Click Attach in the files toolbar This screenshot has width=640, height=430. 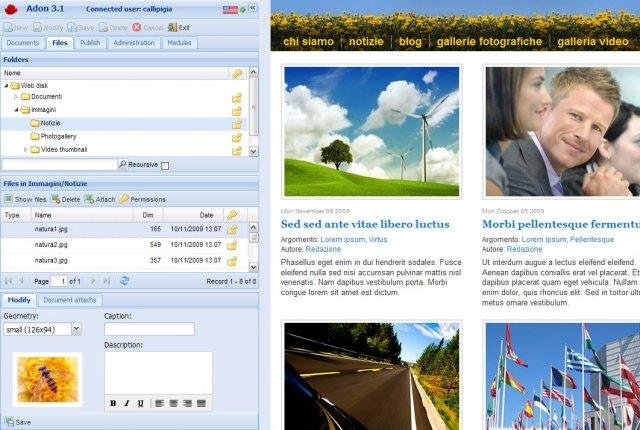(100, 199)
